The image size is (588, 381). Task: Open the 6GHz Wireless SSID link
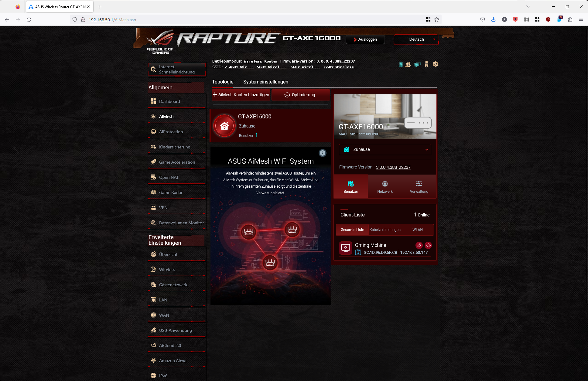(339, 67)
